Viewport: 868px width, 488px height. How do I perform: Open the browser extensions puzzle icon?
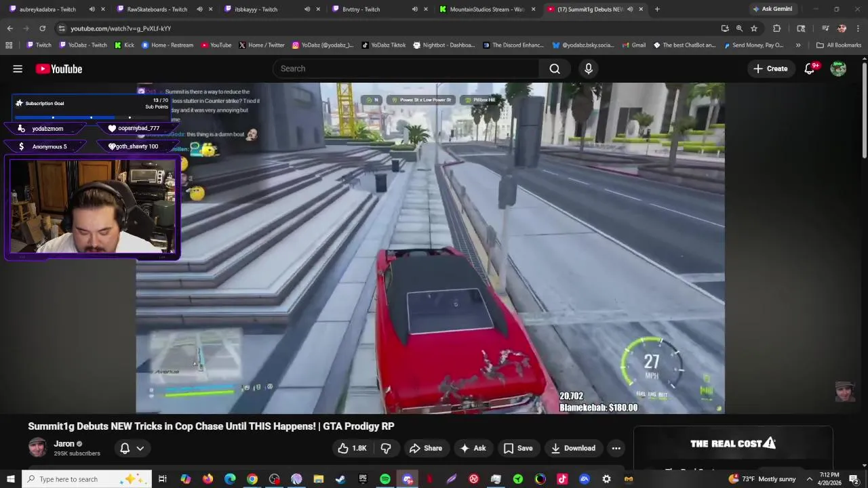777,28
